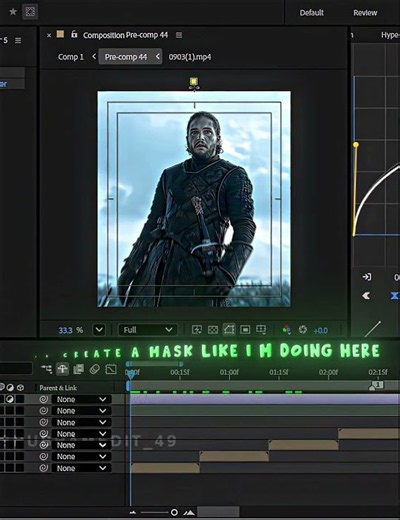This screenshot has width=400, height=520.
Task: Click the 3D layer column header icon
Action: [x=20, y=387]
